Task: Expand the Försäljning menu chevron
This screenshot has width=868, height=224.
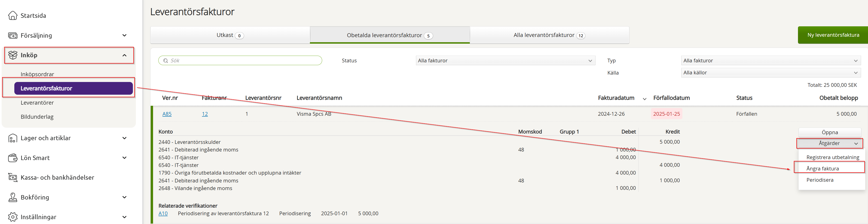Action: [124, 35]
